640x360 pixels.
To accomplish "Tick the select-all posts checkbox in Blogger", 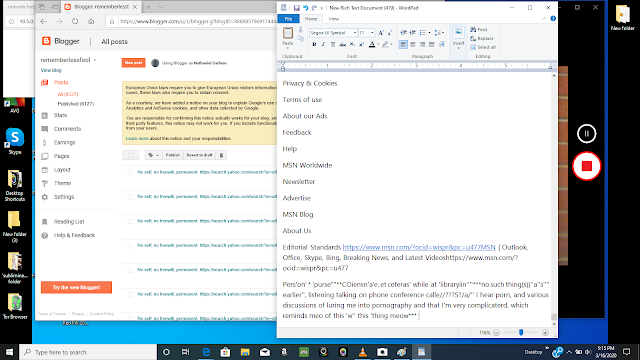I will point(131,155).
